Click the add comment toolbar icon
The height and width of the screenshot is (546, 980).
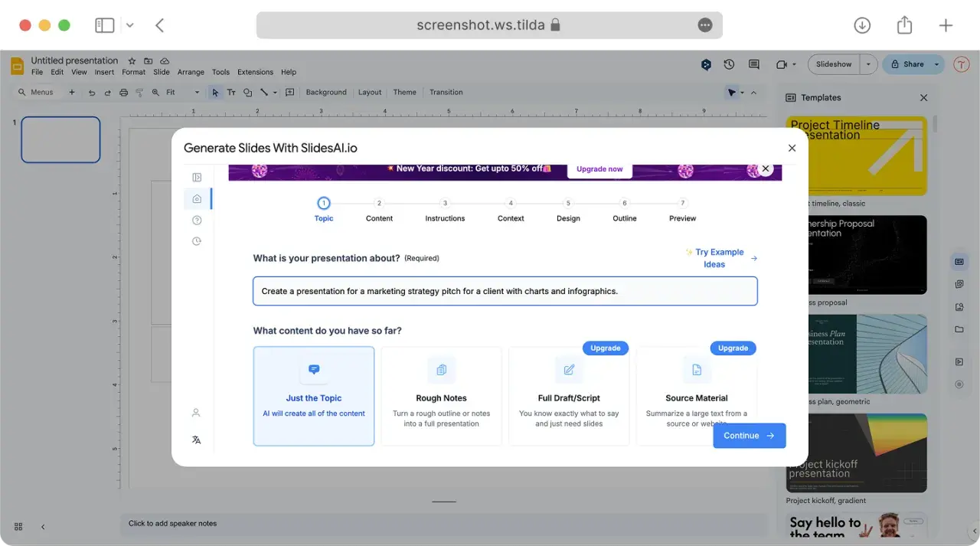point(290,92)
